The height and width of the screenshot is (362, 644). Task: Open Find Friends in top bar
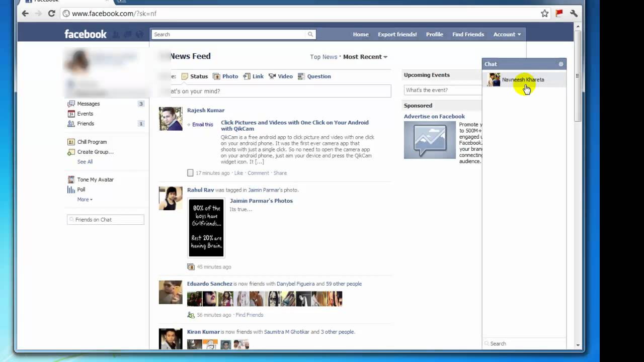[x=468, y=34]
